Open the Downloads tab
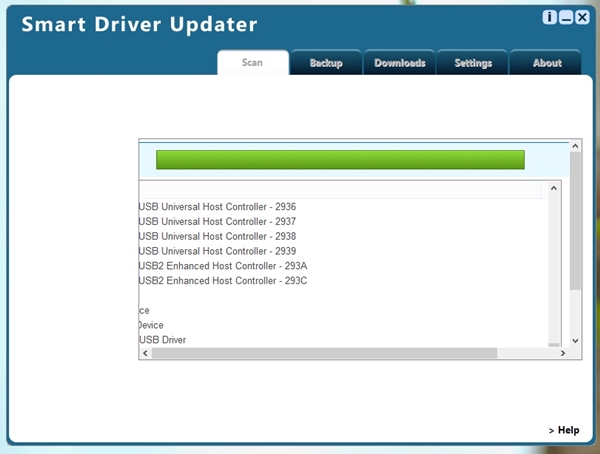 pyautogui.click(x=399, y=62)
